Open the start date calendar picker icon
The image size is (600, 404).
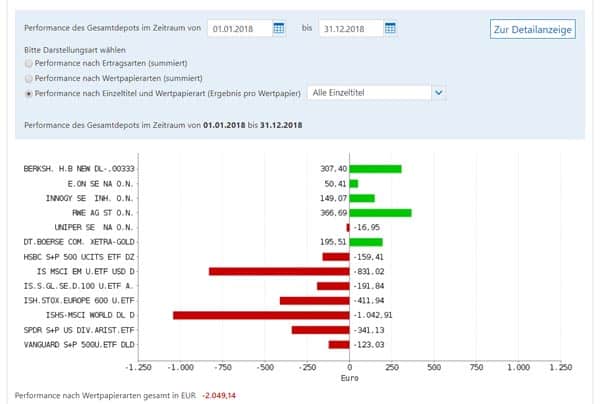tap(279, 28)
